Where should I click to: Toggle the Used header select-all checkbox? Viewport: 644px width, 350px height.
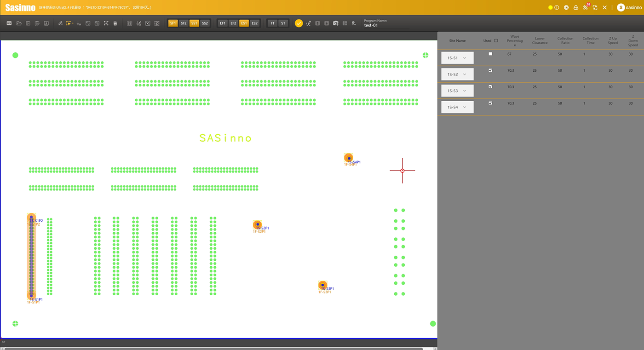click(496, 40)
